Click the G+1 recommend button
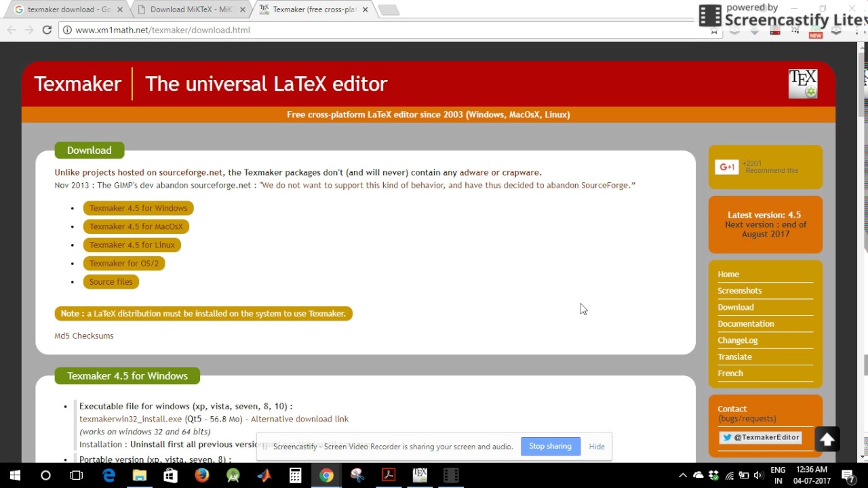Screen dimensions: 868x488 pos(726,167)
